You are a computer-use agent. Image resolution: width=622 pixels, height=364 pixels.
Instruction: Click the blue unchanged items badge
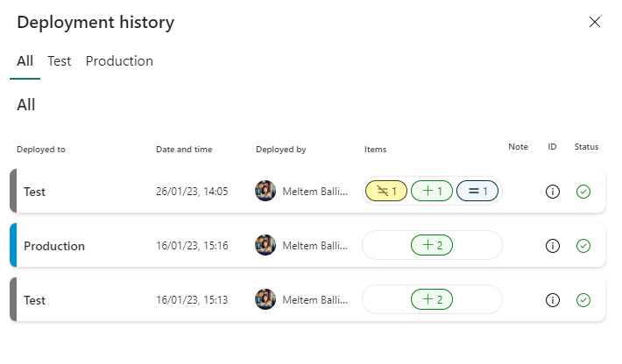pos(477,191)
